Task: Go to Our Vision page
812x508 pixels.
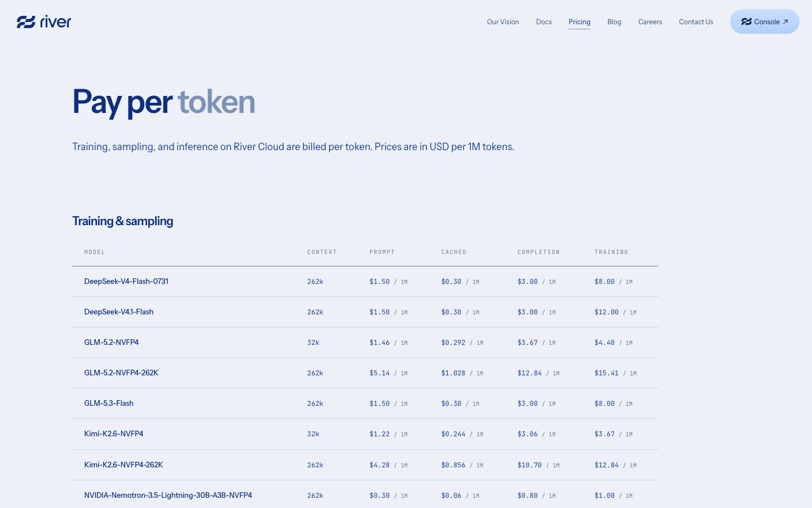Action: click(503, 22)
